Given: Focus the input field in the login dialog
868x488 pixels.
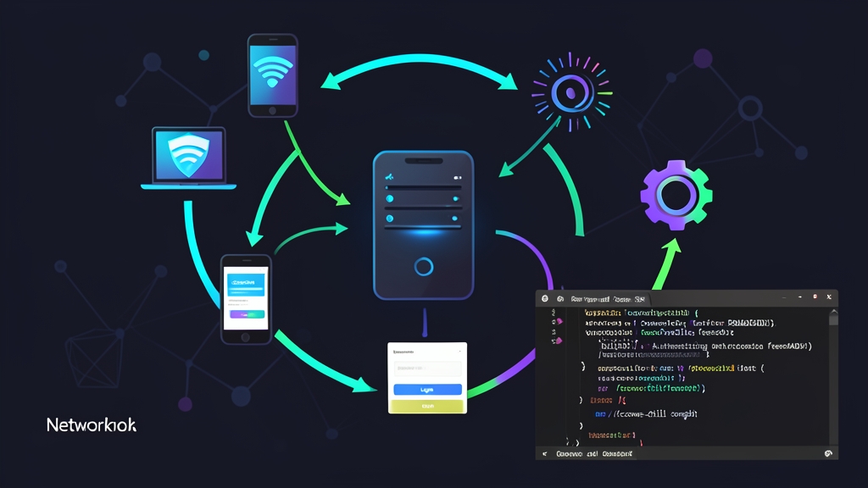Looking at the screenshot, I should 427,369.
